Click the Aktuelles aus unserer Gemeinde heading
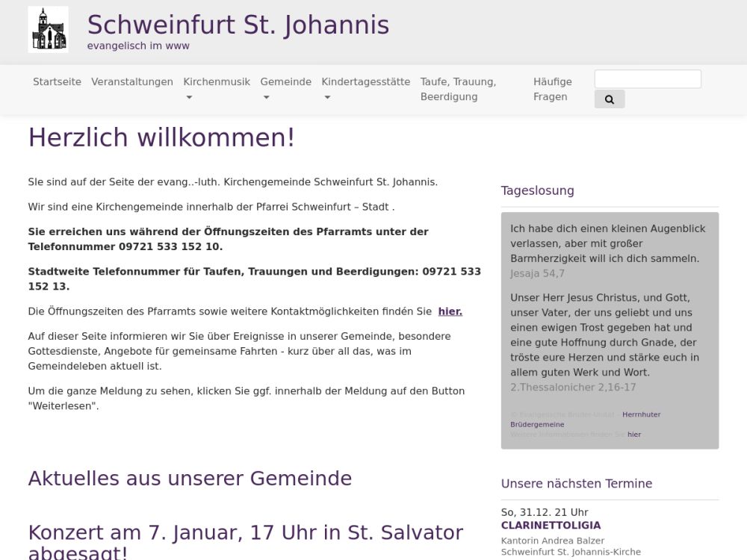 190,478
